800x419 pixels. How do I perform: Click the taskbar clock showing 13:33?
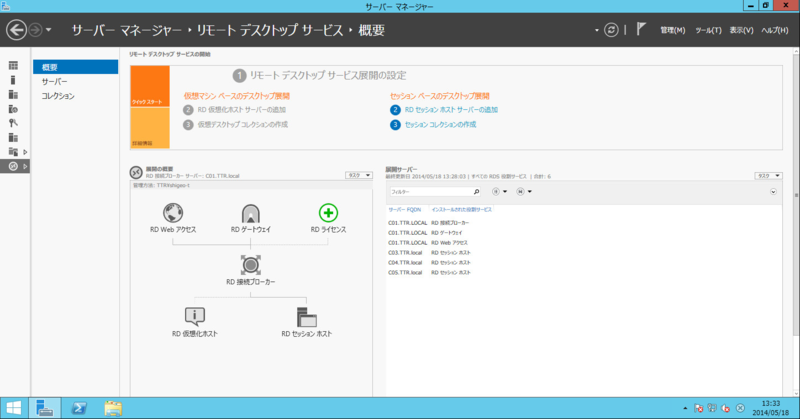point(770,408)
